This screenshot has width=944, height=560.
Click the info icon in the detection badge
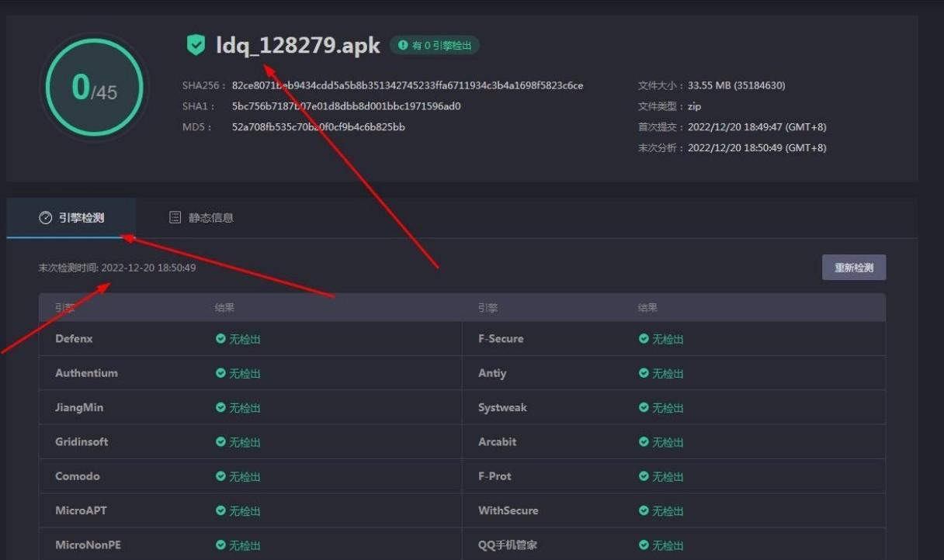[404, 44]
